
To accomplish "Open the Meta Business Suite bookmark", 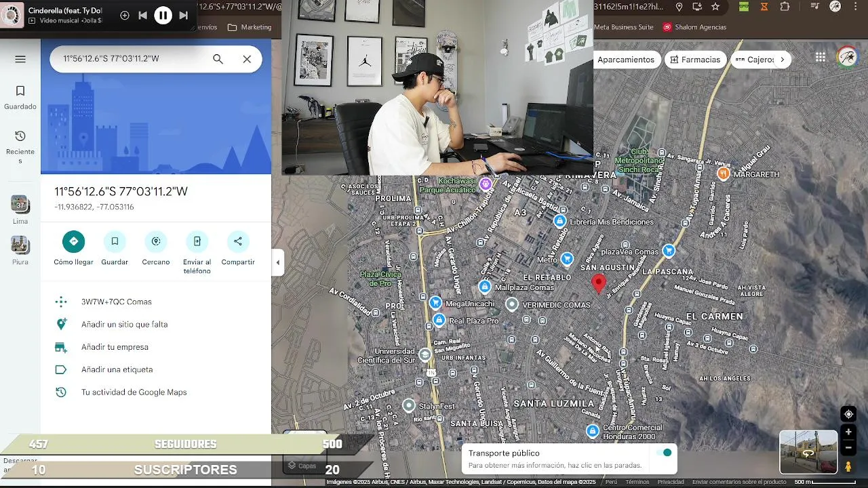I will click(623, 27).
